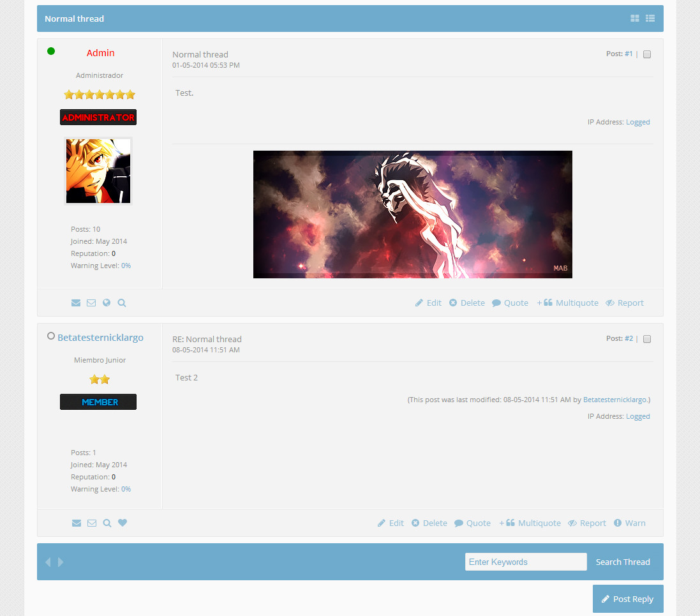View logged IP address for post #2
This screenshot has width=700, height=616.
point(638,416)
